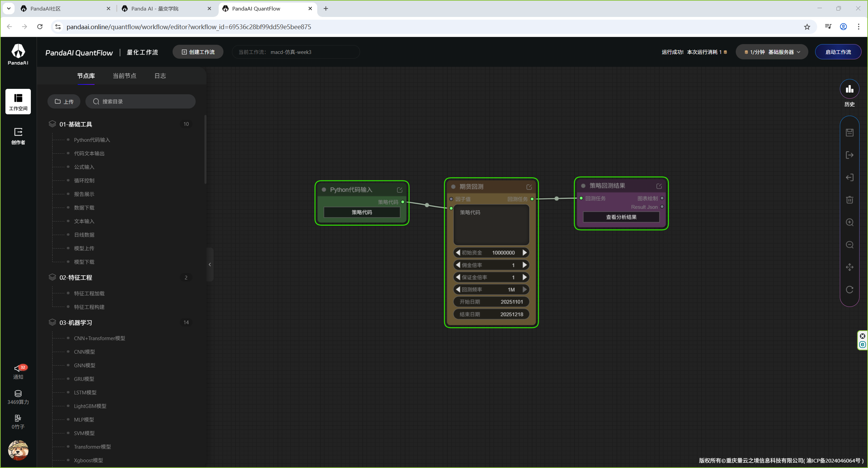
Task: Switch to the PandaAI社区 browser tab
Action: click(x=65, y=8)
